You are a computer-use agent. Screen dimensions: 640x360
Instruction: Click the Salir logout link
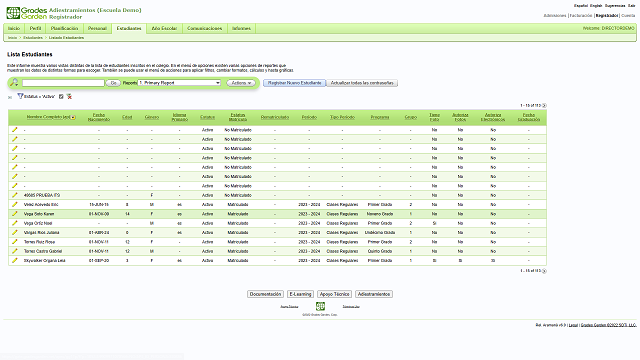(x=631, y=6)
